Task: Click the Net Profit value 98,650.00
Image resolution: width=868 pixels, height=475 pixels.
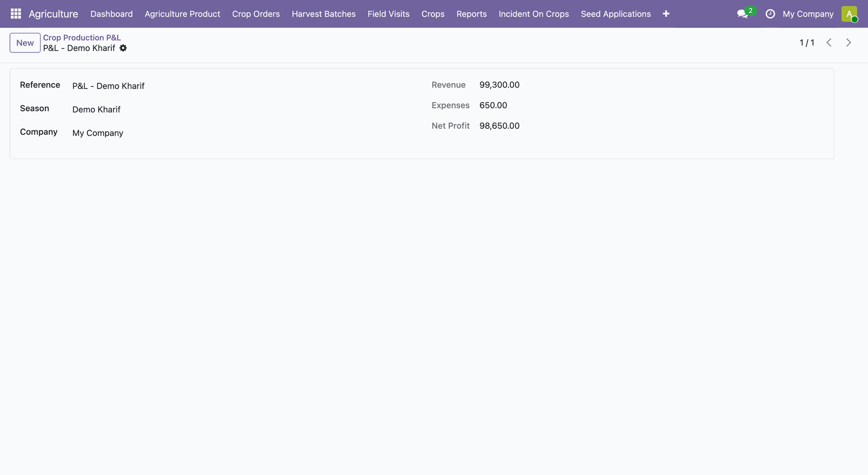Action: point(499,126)
